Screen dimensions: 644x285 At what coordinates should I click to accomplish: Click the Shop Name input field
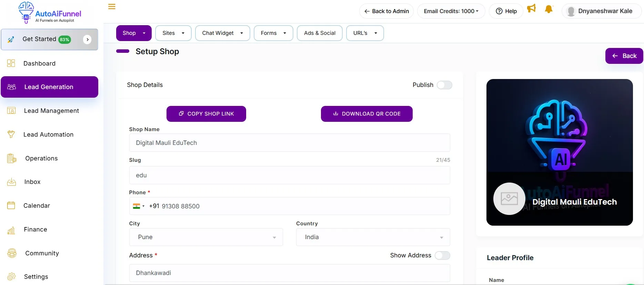click(289, 143)
